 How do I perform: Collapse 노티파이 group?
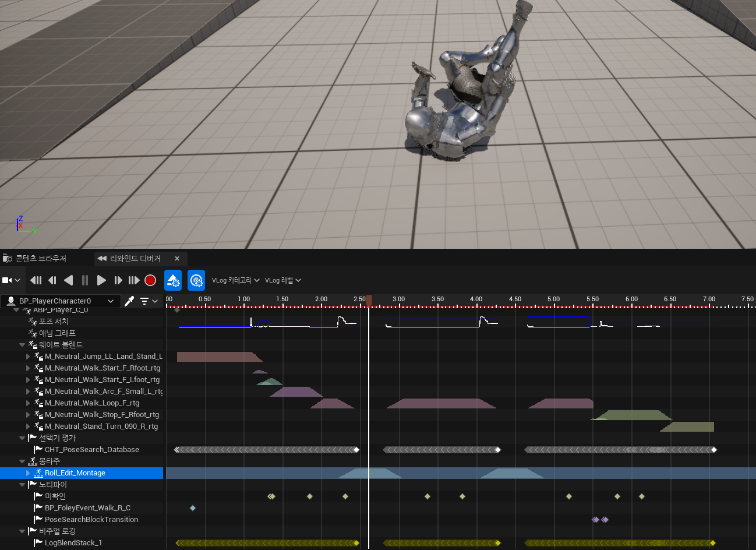pos(22,484)
